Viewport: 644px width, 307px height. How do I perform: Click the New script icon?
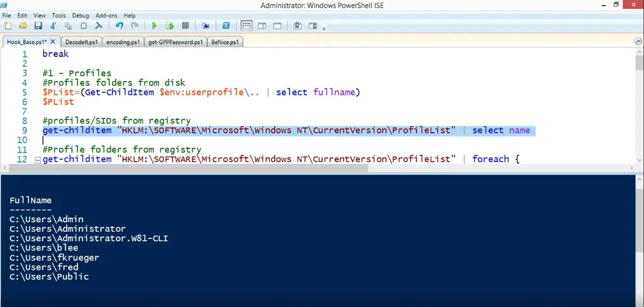tap(7, 26)
